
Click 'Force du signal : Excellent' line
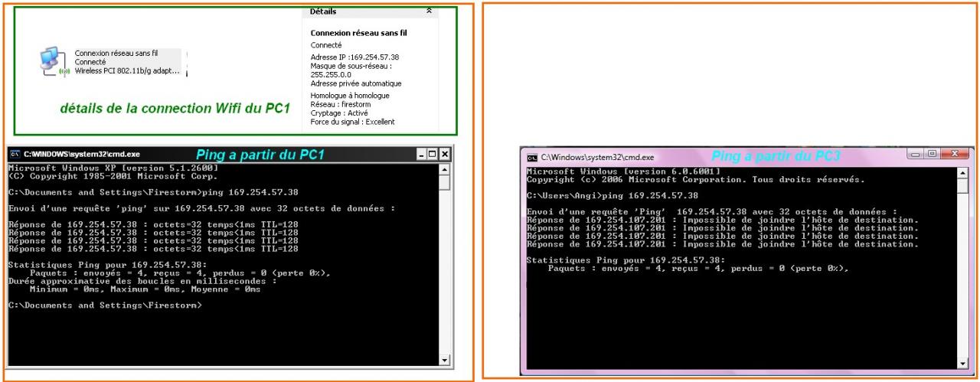click(x=352, y=122)
